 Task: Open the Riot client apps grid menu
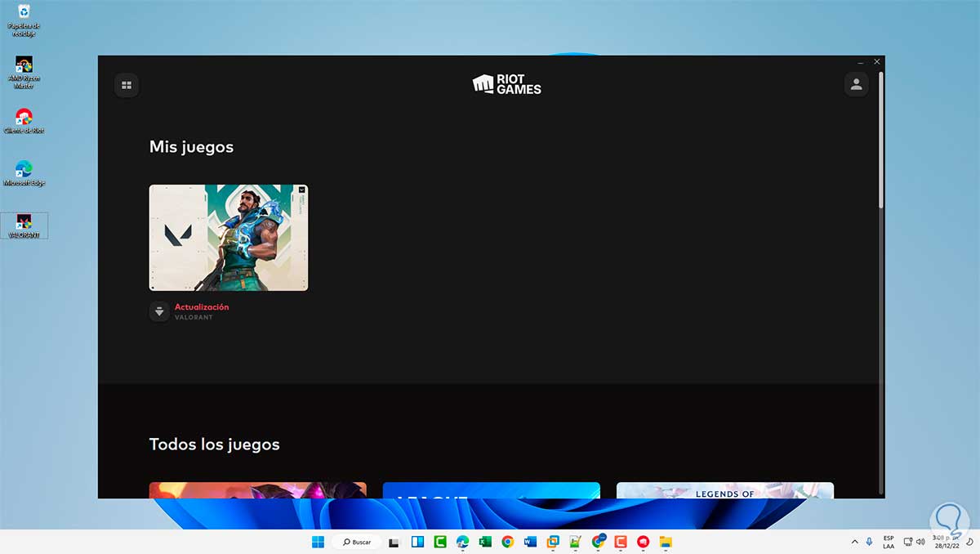127,85
